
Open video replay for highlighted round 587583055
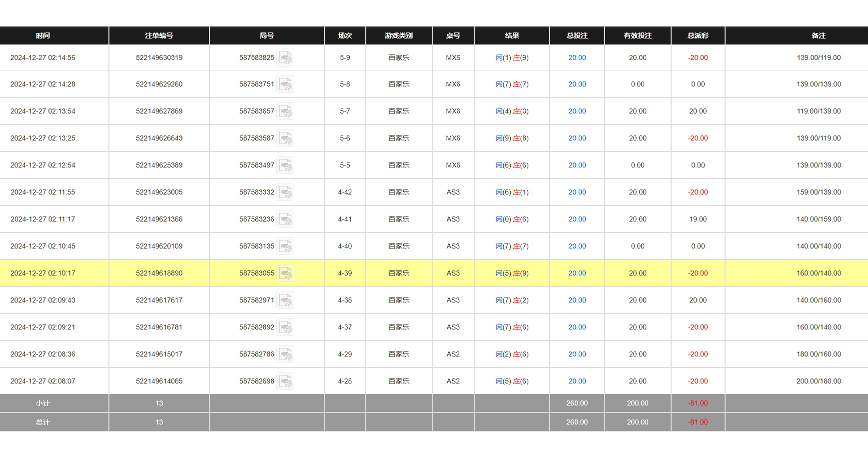pyautogui.click(x=286, y=273)
